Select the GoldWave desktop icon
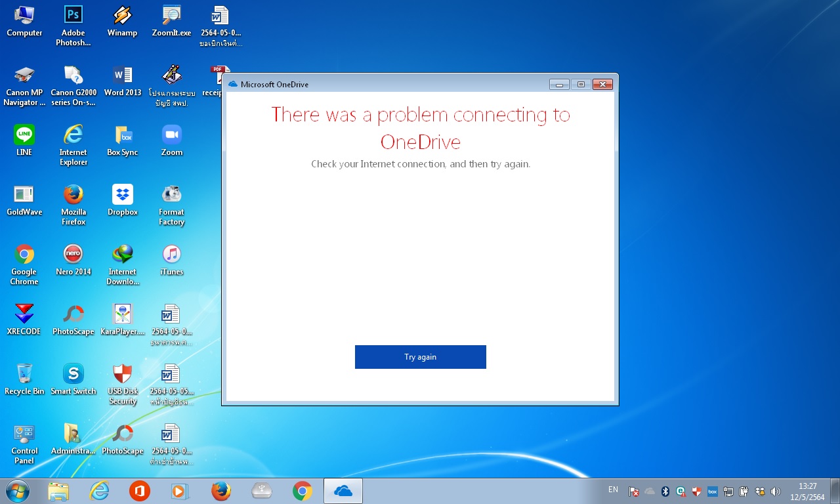 [x=24, y=200]
